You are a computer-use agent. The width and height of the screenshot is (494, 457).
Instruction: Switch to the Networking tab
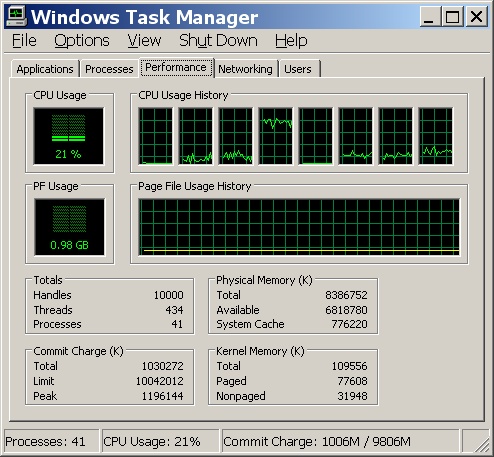tap(245, 69)
